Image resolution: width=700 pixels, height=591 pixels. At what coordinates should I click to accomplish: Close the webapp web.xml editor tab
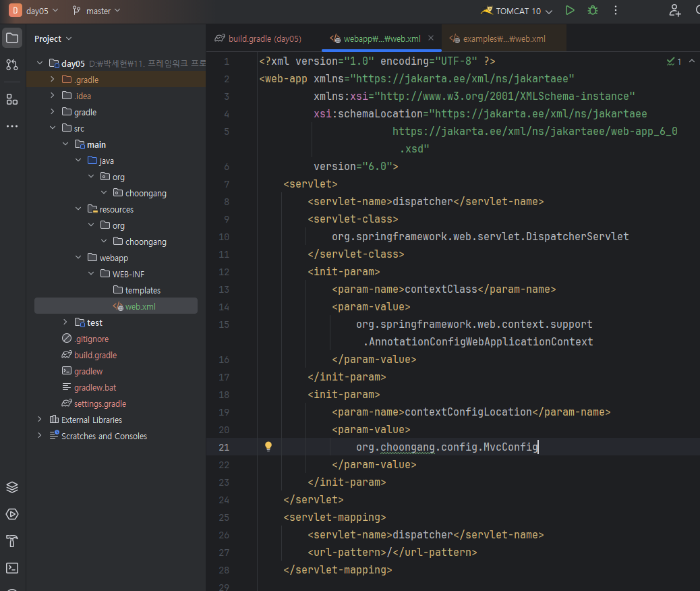[x=431, y=38]
